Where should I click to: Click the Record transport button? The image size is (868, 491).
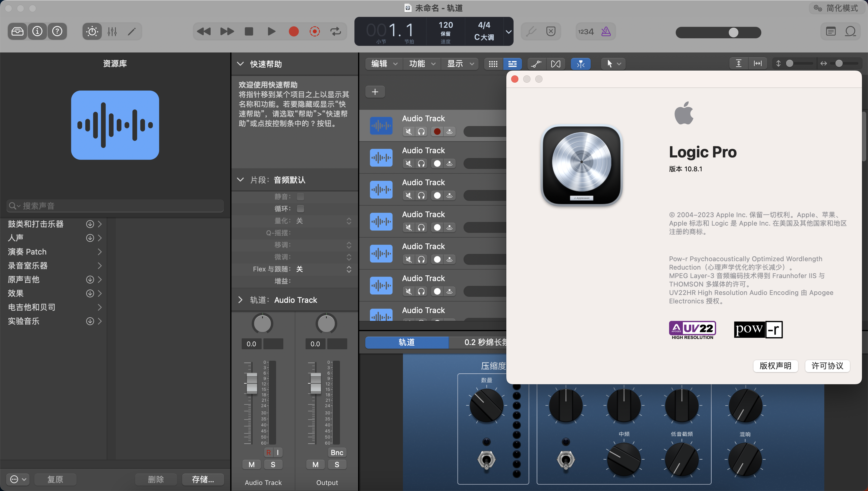pos(294,31)
